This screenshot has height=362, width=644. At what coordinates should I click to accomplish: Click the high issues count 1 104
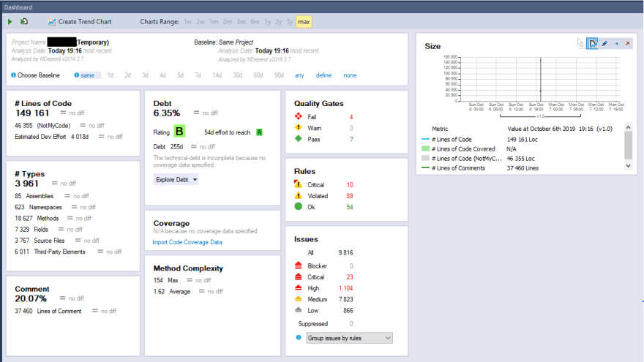345,289
